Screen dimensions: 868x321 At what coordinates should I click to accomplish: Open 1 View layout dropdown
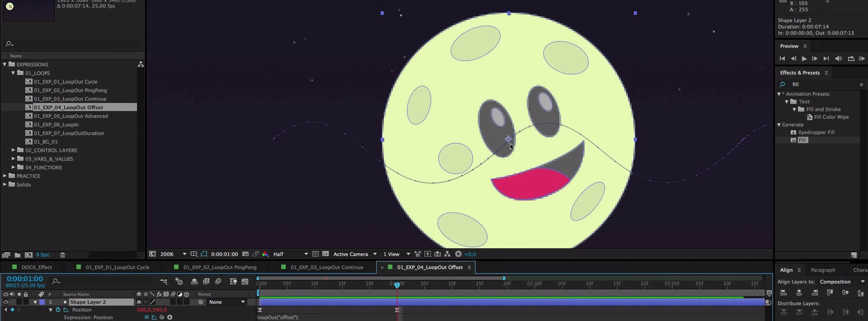[x=396, y=254]
